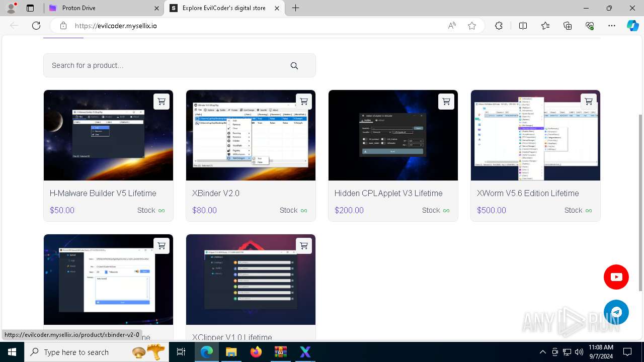Viewport: 644px width, 362px height.
Task: Toggle split screen view
Action: (523, 26)
